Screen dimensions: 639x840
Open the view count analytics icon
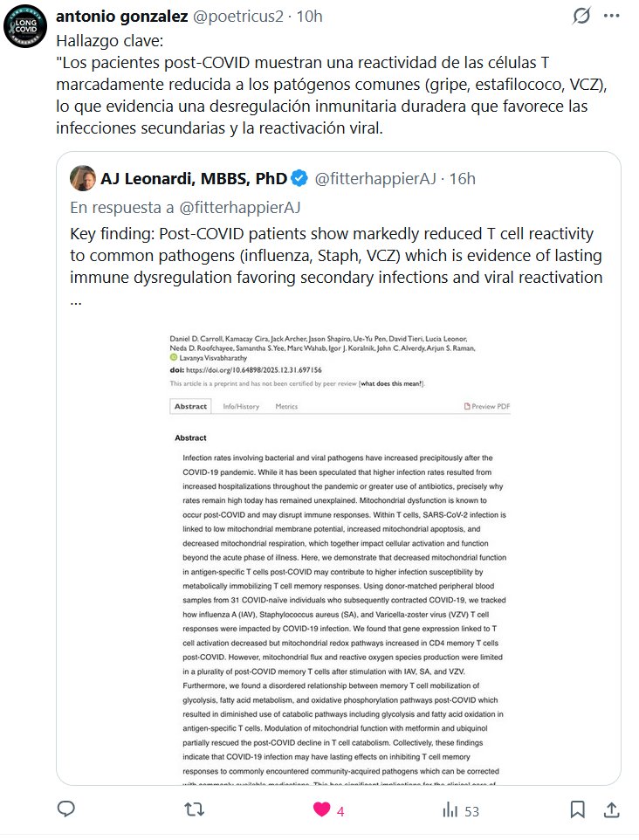(x=450, y=810)
